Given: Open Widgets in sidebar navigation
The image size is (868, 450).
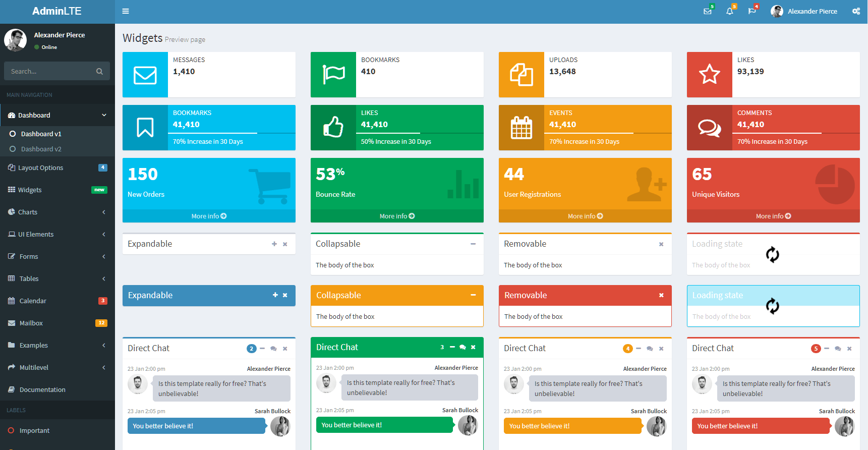Looking at the screenshot, I should (57, 190).
